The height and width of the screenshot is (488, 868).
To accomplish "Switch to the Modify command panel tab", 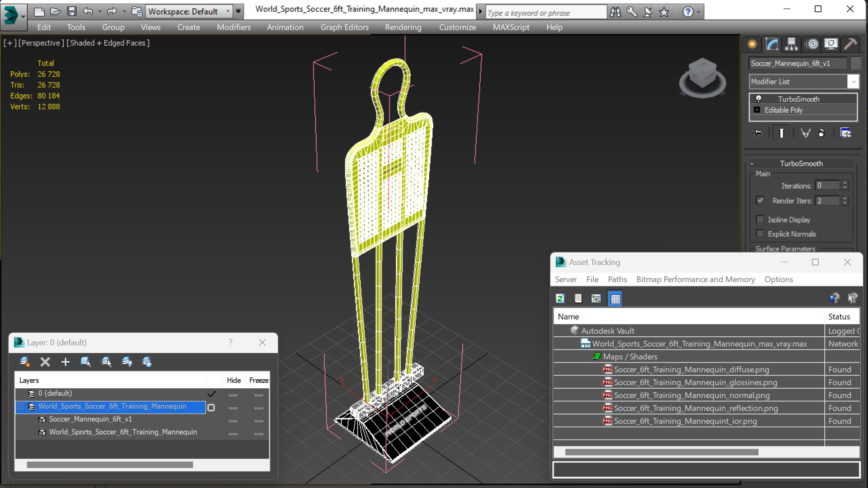I will (772, 44).
